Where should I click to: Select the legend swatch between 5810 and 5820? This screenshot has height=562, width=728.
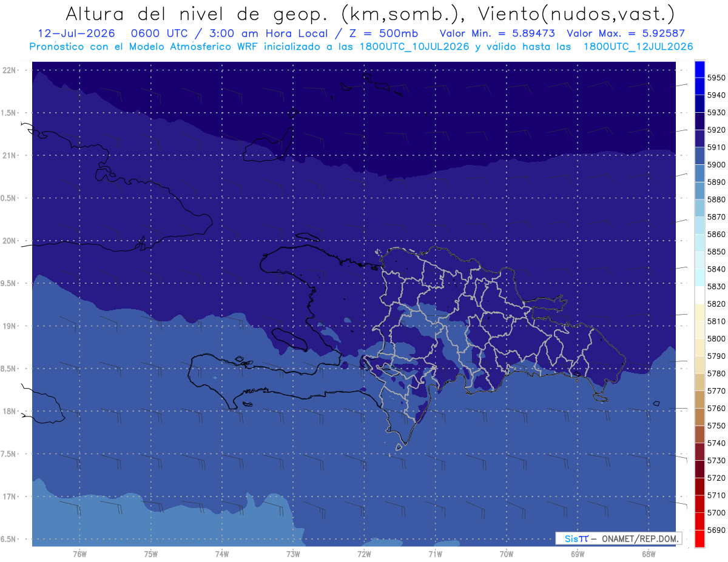click(699, 313)
